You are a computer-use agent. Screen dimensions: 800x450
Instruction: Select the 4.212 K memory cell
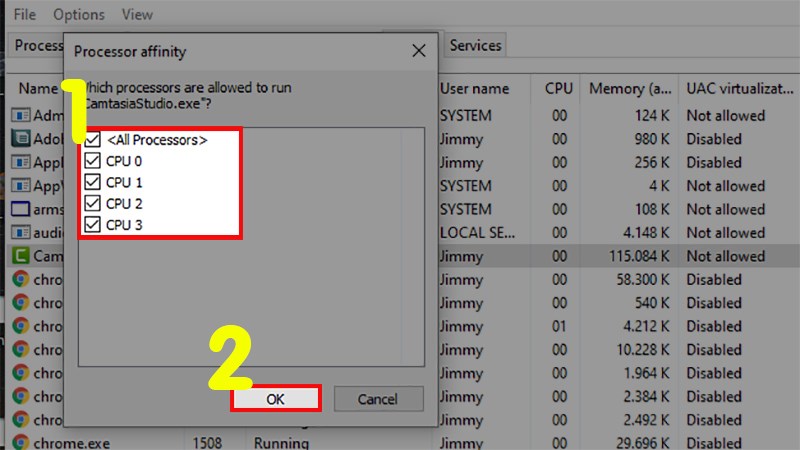click(646, 327)
